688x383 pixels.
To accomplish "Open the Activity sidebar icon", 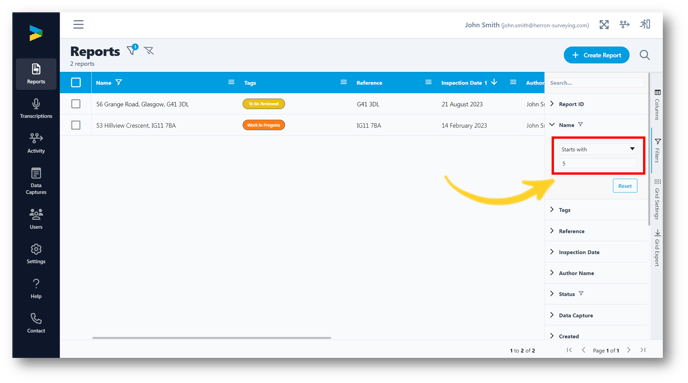I will (36, 143).
